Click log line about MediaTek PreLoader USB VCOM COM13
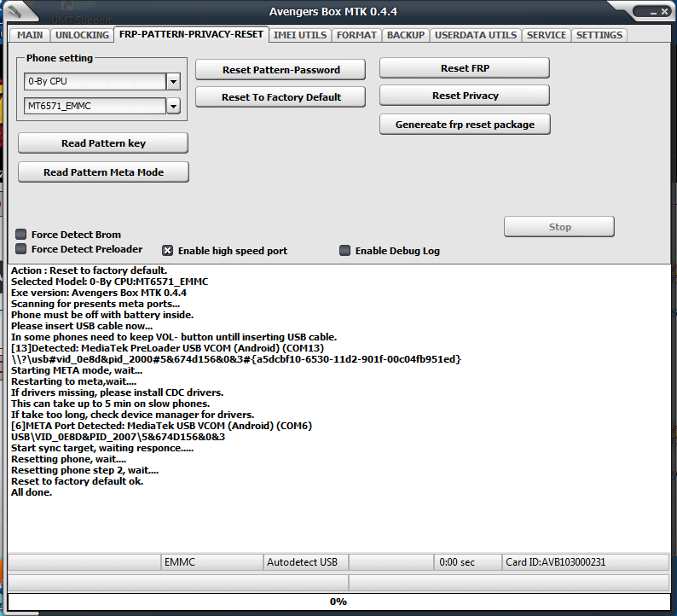Viewport: 677px width, 616px height. [167, 348]
